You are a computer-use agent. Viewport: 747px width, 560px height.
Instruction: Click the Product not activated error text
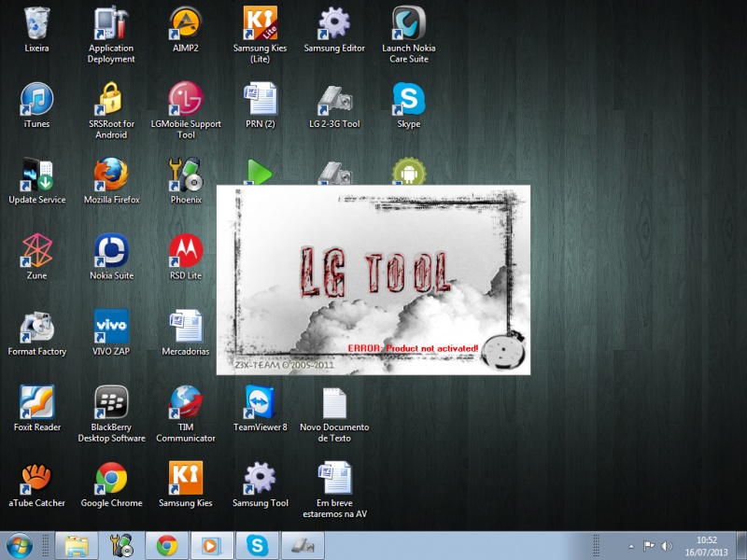(413, 348)
